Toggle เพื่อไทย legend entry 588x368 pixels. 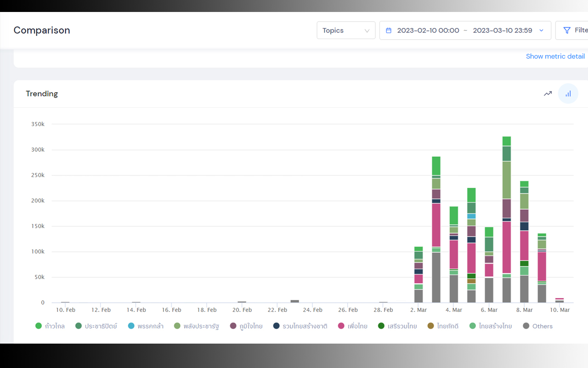[x=353, y=326]
